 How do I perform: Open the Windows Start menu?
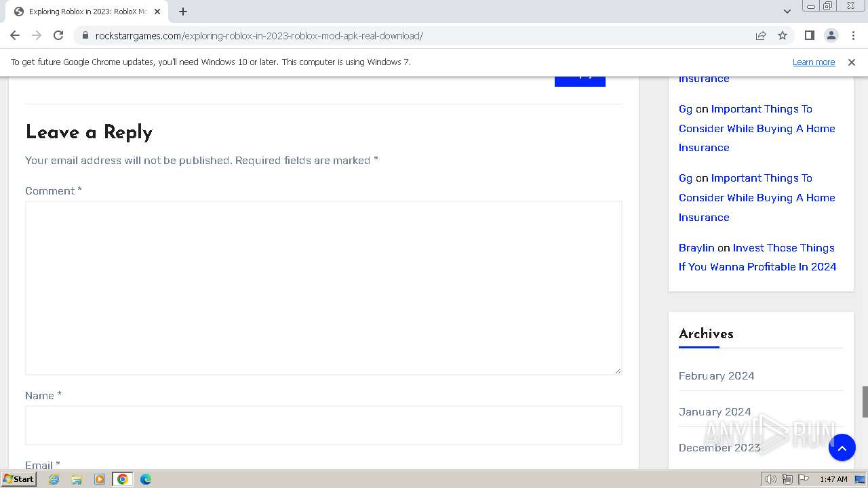pos(19,479)
